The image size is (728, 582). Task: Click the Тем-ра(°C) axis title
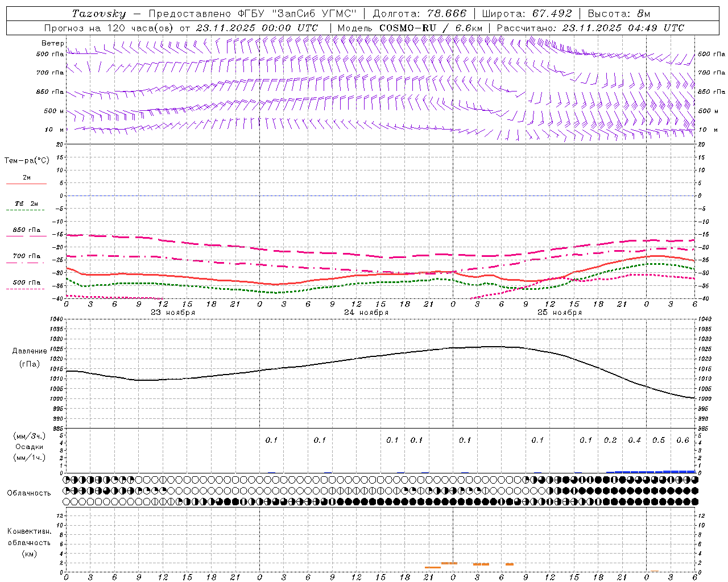pos(27,160)
